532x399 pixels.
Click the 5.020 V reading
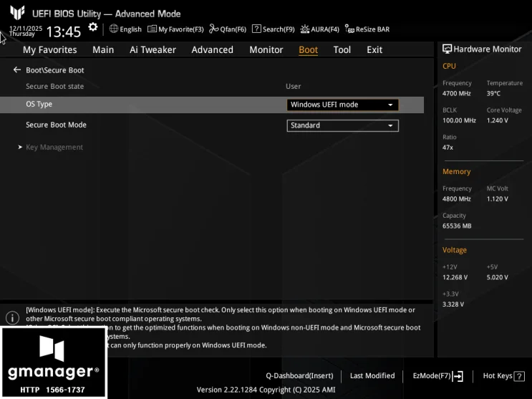click(x=497, y=277)
